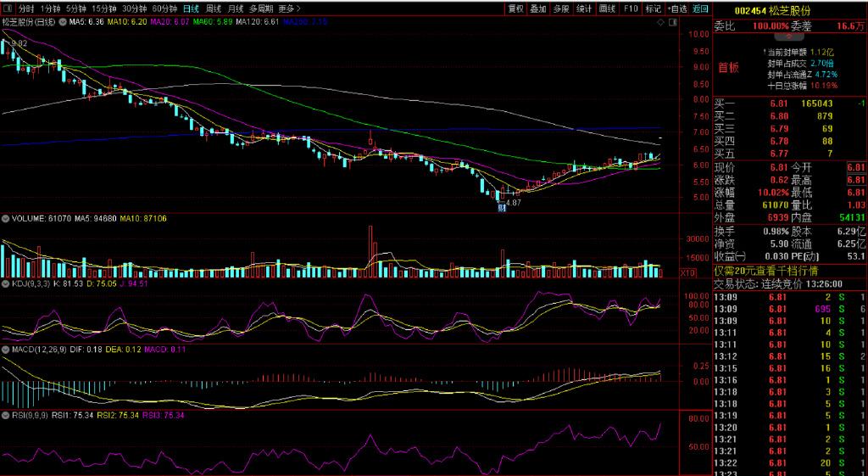The height and width of the screenshot is (476, 868).
Task: Toggle 叠加 overlay mode
Action: pyautogui.click(x=538, y=8)
